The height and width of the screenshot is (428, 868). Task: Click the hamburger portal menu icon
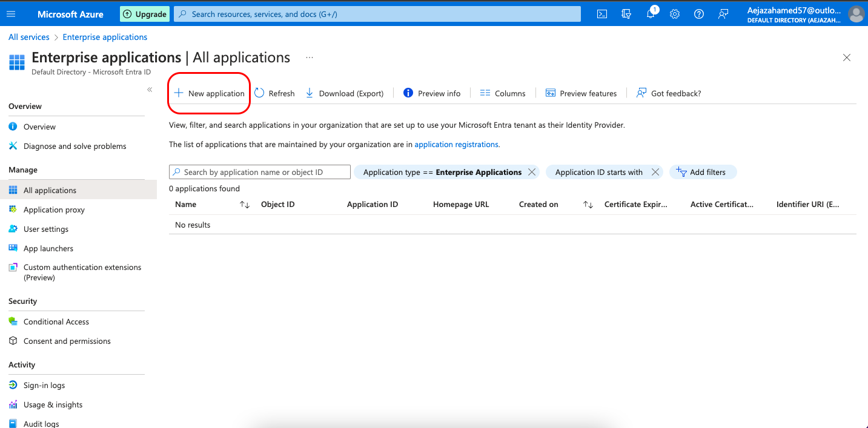pyautogui.click(x=11, y=14)
